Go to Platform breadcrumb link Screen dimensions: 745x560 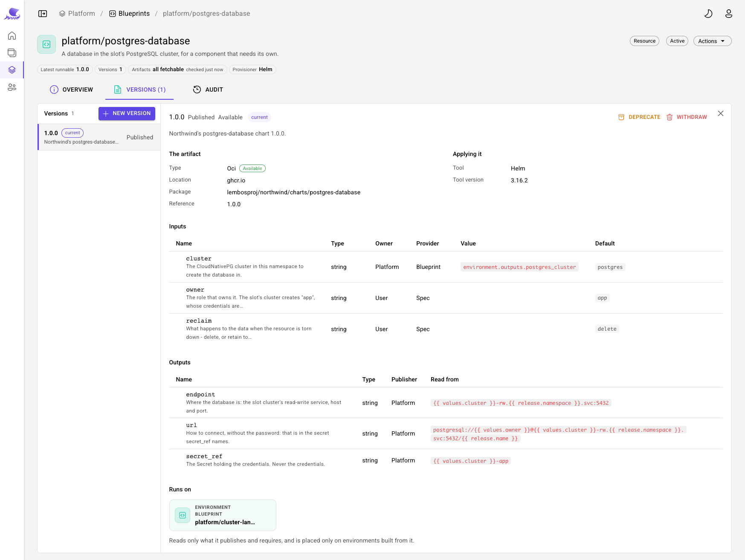[x=81, y=14]
